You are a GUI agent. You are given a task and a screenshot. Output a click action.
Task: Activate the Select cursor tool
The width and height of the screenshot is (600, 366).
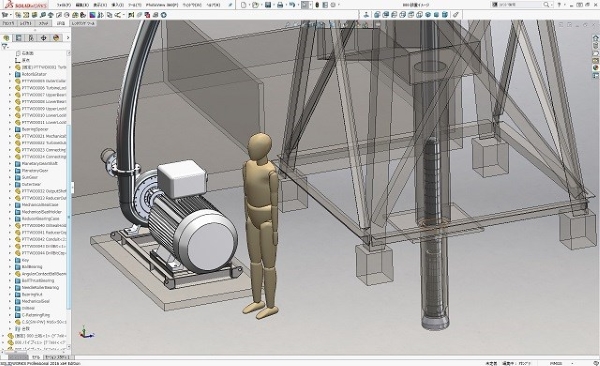[x=305, y=5]
